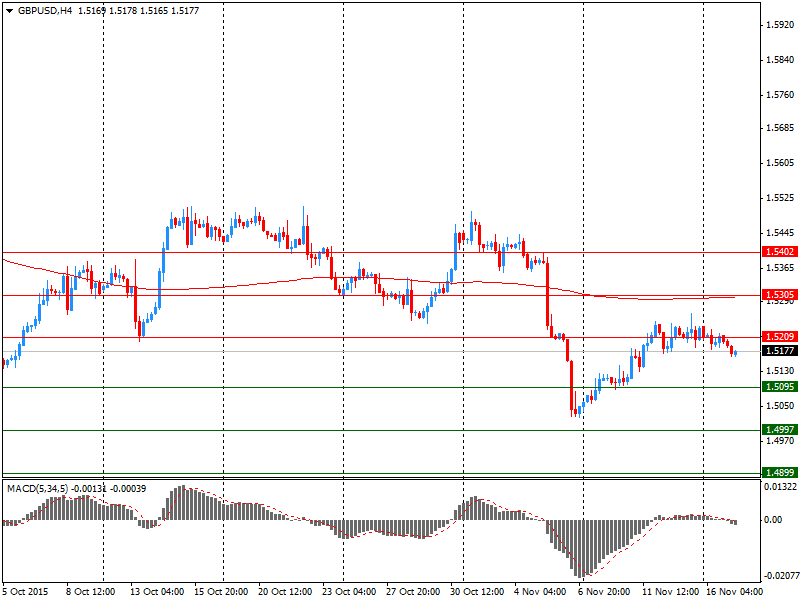Select the OHLC values 1.5169 1.5178 1.5165 1.5177

[x=138, y=11]
